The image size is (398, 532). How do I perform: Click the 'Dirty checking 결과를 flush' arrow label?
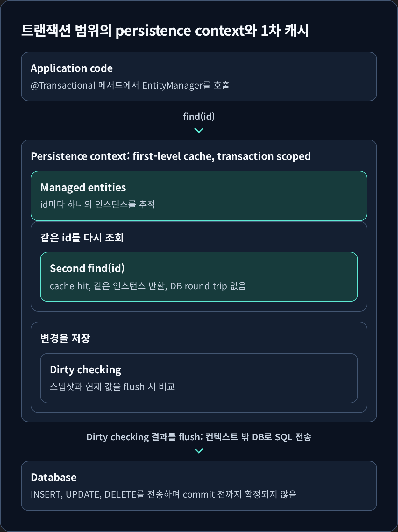point(199,437)
